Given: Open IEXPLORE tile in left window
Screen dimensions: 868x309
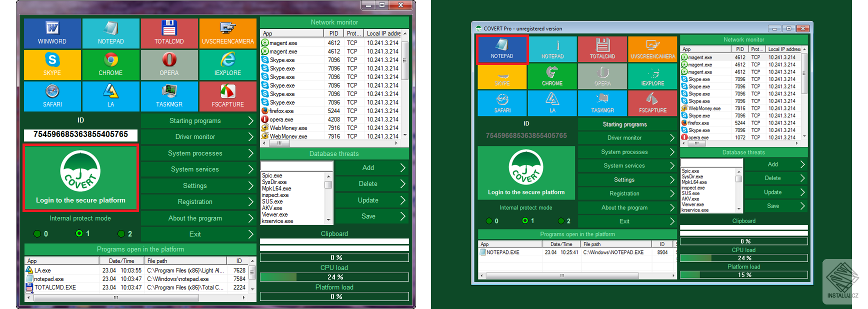Looking at the screenshot, I should (x=227, y=64).
